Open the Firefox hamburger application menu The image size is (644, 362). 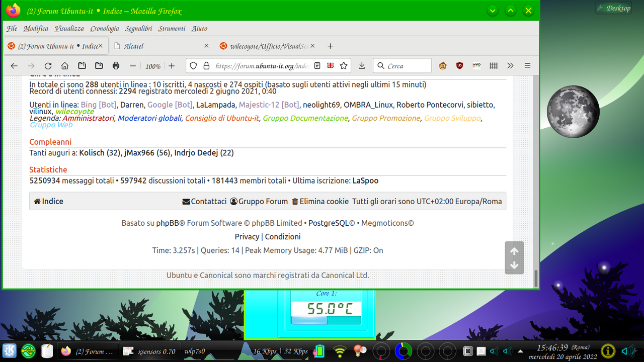[527, 66]
